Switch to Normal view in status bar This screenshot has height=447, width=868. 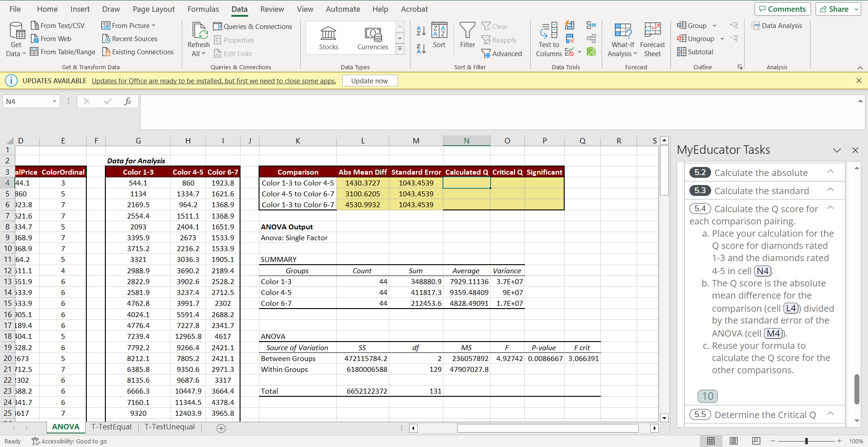tap(711, 441)
